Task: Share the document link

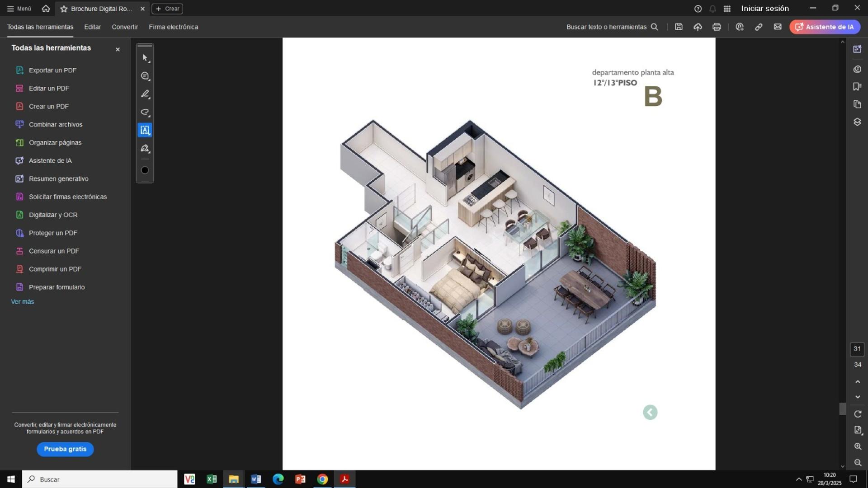Action: click(759, 27)
